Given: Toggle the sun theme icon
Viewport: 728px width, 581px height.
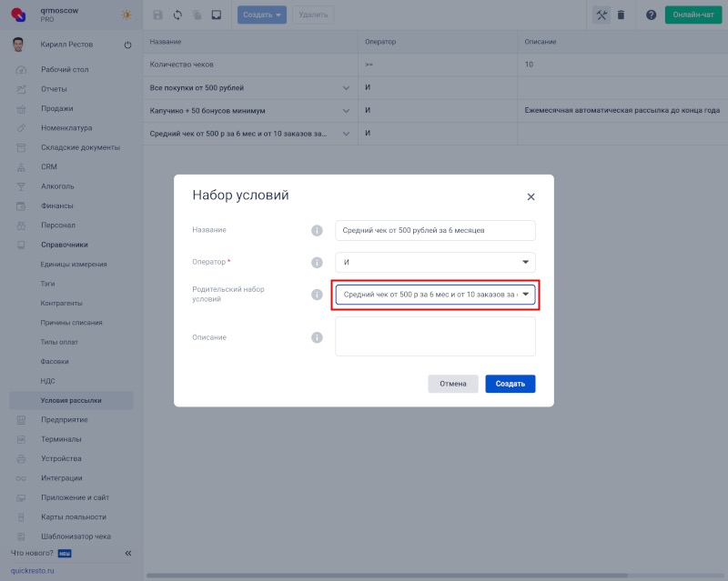Looking at the screenshot, I should 126,15.
